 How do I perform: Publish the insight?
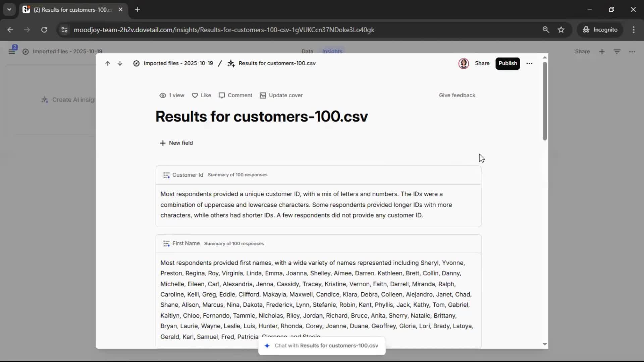coord(507,63)
